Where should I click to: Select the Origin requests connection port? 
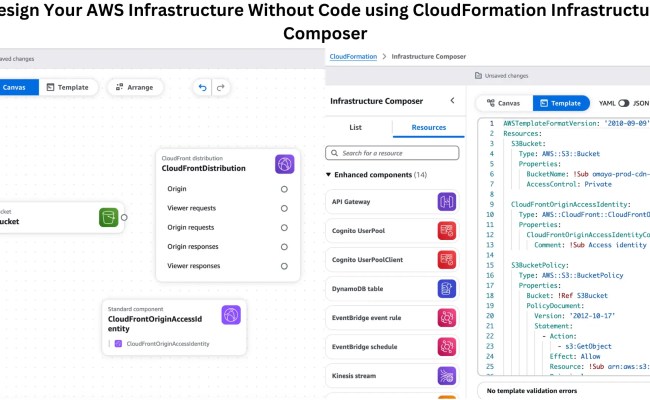[284, 228]
